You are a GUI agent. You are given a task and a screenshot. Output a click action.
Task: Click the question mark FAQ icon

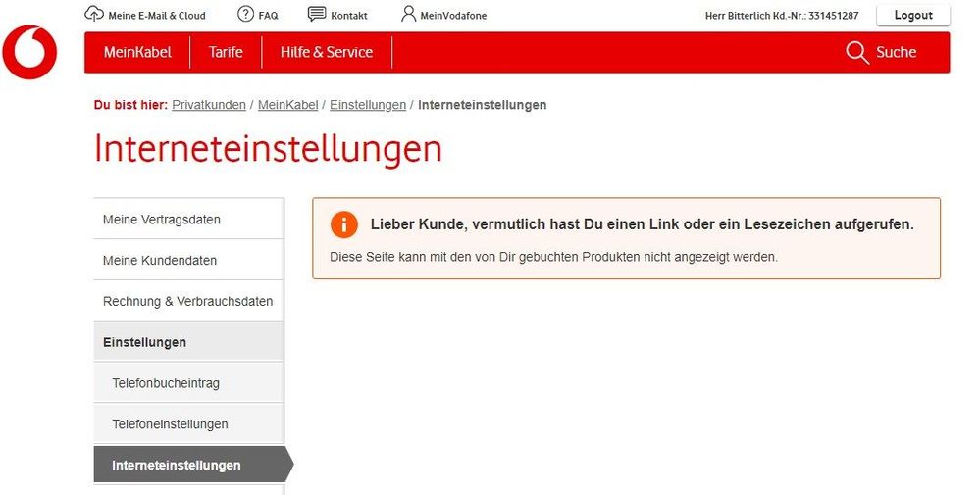[x=245, y=14]
